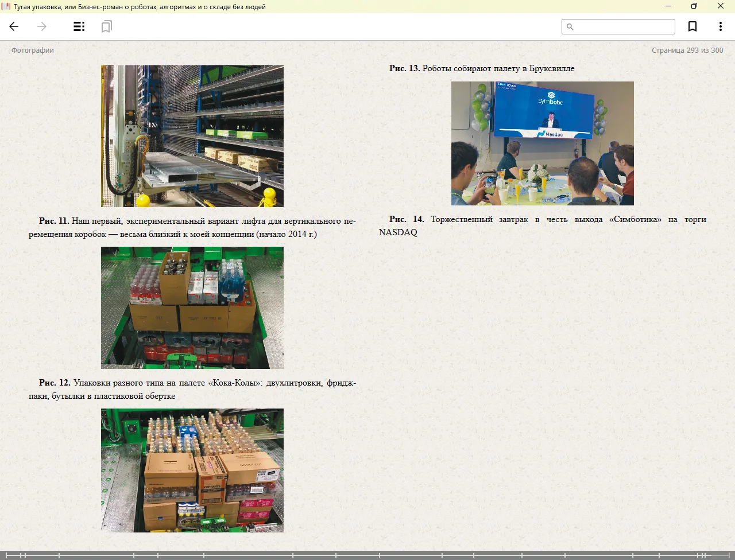Image resolution: width=735 pixels, height=560 pixels.
Task: Go back with the left arrow
Action: [x=14, y=26]
